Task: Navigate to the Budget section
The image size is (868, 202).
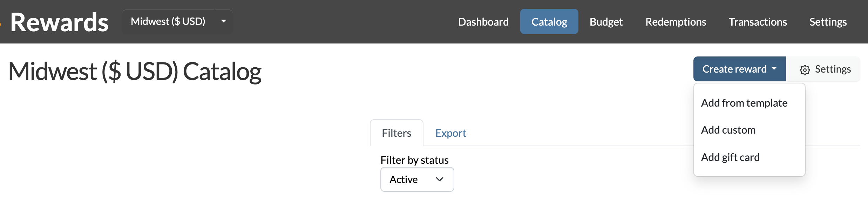Action: pyautogui.click(x=606, y=22)
